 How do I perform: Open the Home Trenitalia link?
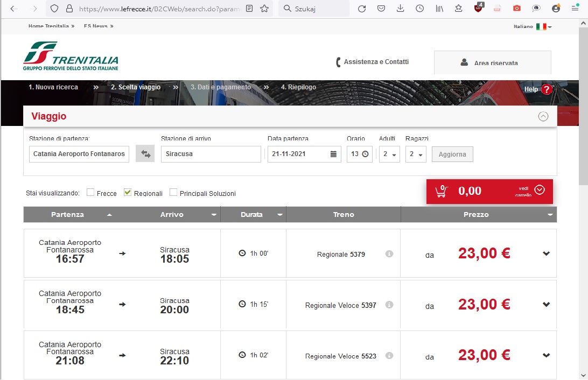pos(51,26)
